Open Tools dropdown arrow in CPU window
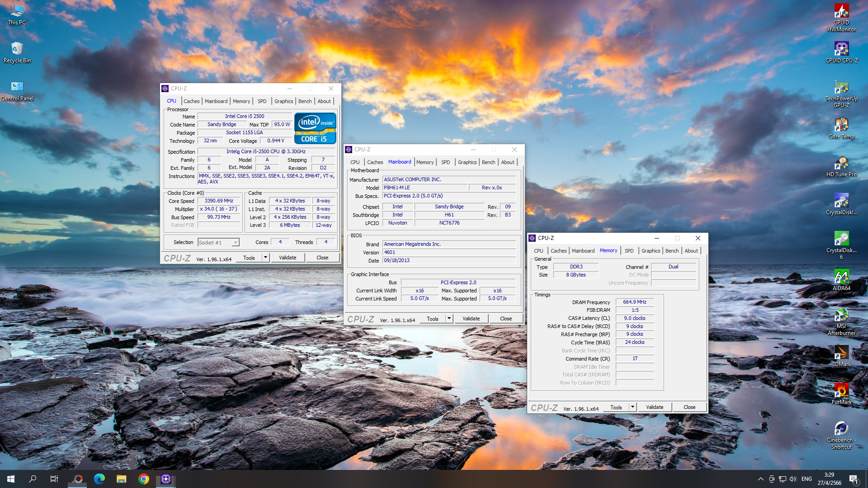The height and width of the screenshot is (488, 868). pos(265,258)
